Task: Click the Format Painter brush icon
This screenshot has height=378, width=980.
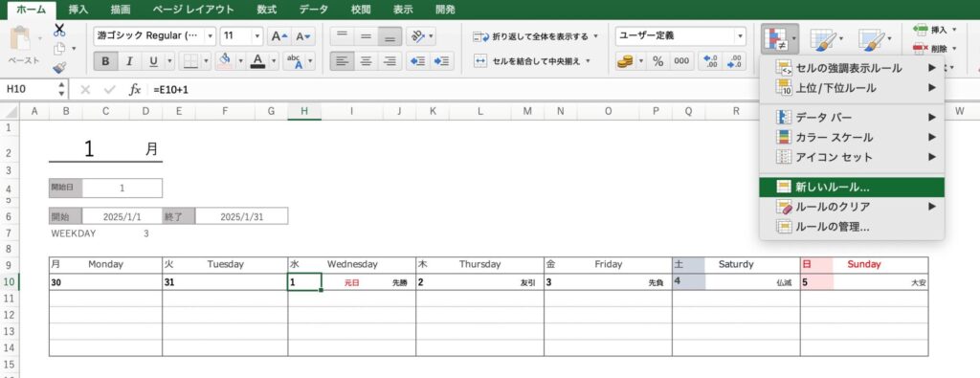Action: coord(59,68)
